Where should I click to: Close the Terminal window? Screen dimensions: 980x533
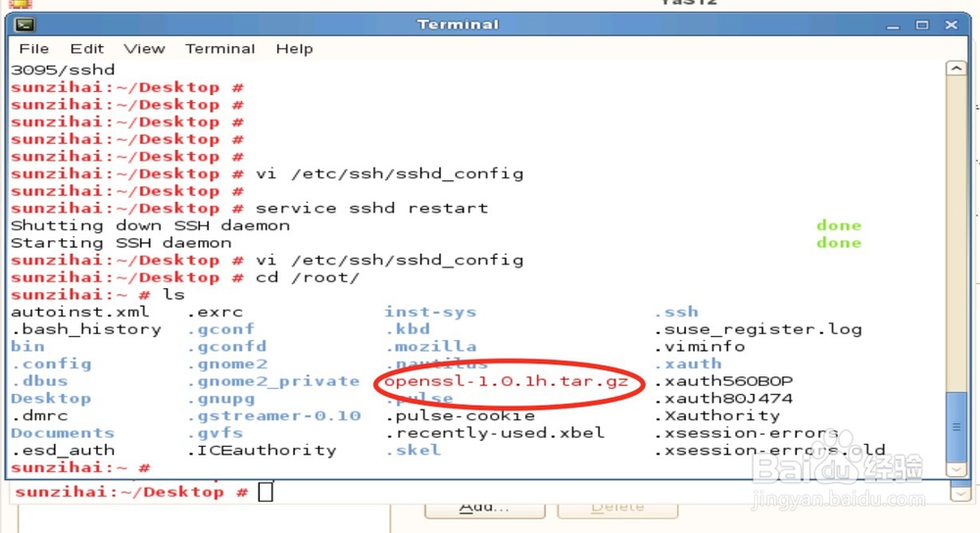point(952,25)
